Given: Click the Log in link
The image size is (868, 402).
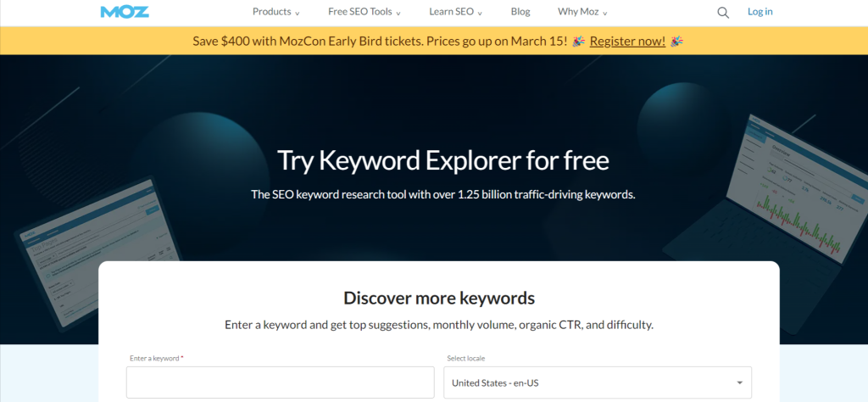Looking at the screenshot, I should click(x=760, y=12).
